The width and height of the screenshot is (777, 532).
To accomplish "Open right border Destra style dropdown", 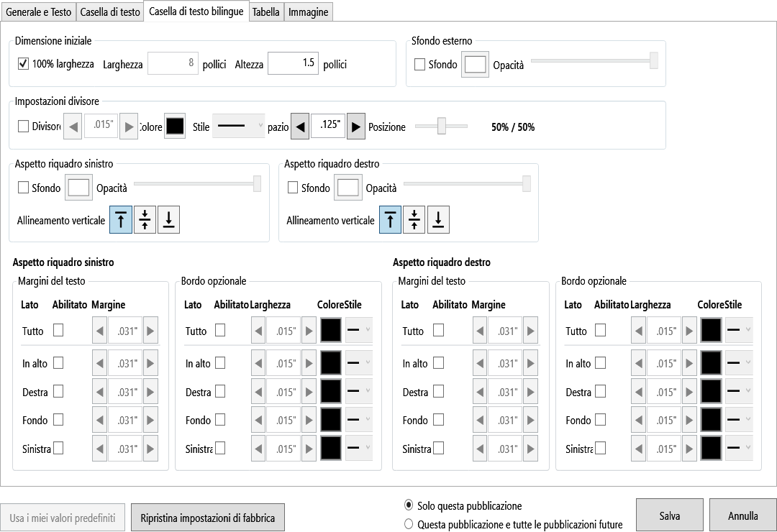I will point(739,391).
